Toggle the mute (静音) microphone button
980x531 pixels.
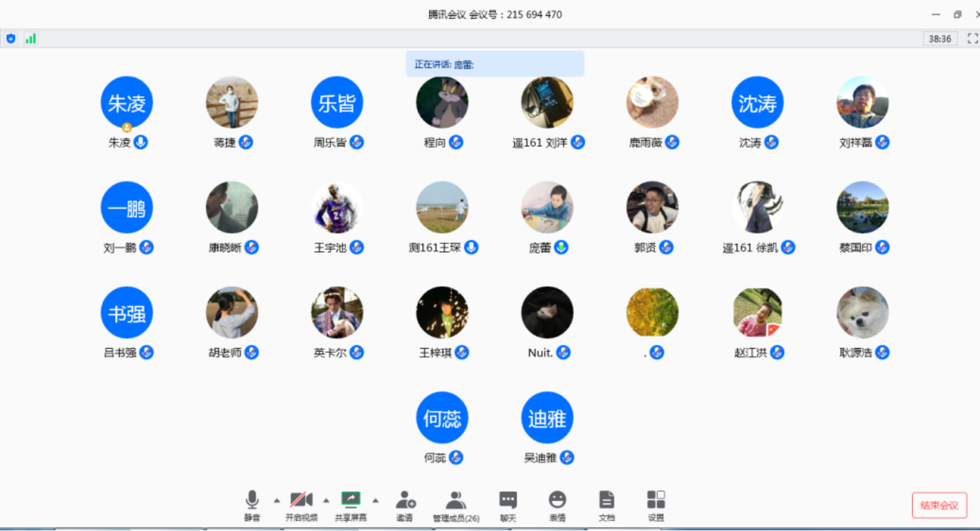click(252, 505)
